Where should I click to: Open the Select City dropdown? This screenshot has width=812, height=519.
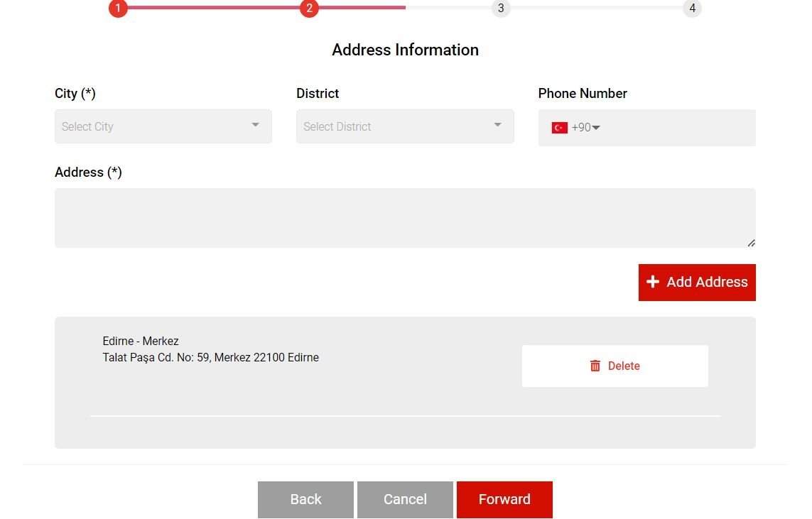click(x=163, y=126)
